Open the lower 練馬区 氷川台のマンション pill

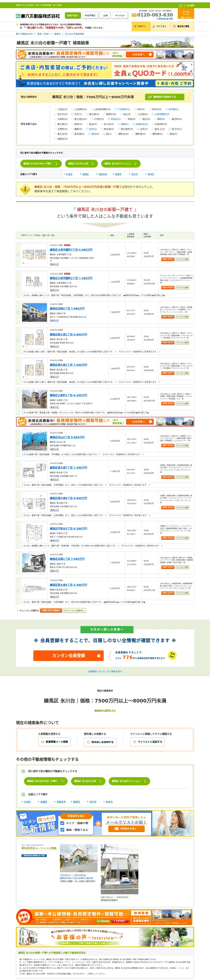(x=129, y=781)
